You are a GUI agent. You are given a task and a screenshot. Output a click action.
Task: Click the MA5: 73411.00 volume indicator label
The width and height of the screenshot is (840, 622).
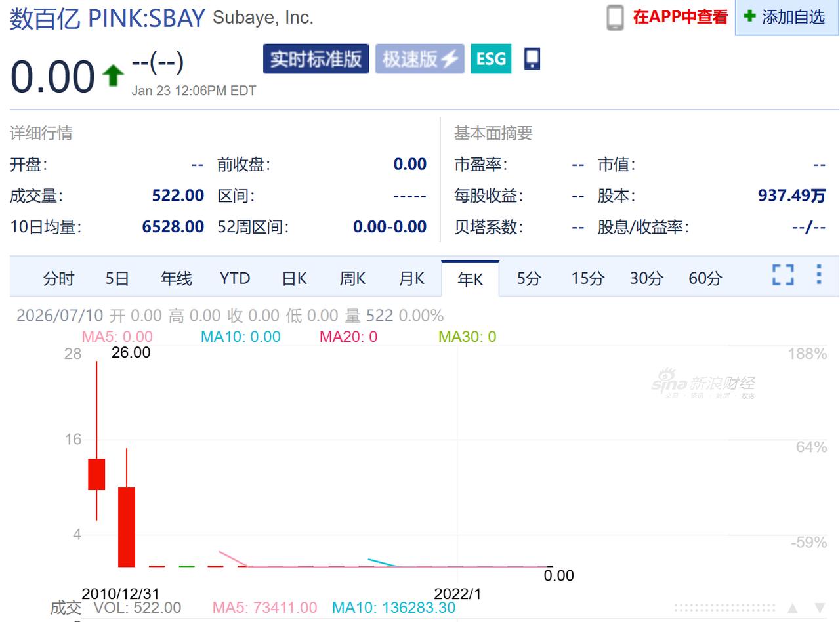[264, 608]
